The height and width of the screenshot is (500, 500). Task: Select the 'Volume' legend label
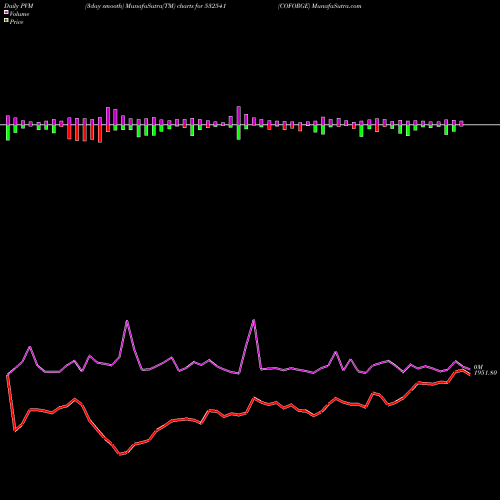click(19, 14)
